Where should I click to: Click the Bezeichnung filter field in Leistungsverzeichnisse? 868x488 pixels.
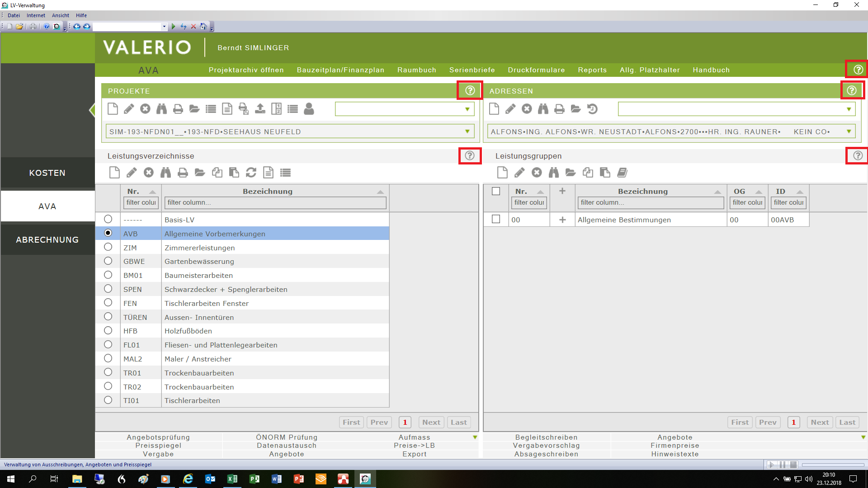(275, 202)
